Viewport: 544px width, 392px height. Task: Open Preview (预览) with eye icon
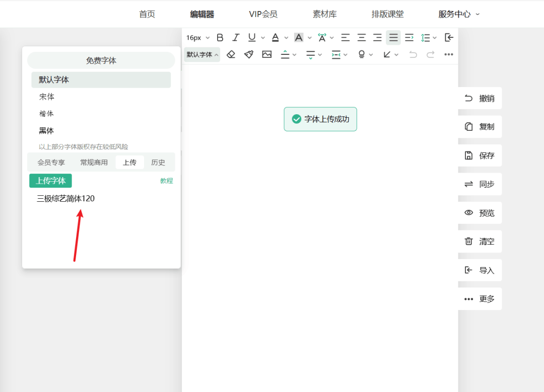click(480, 213)
